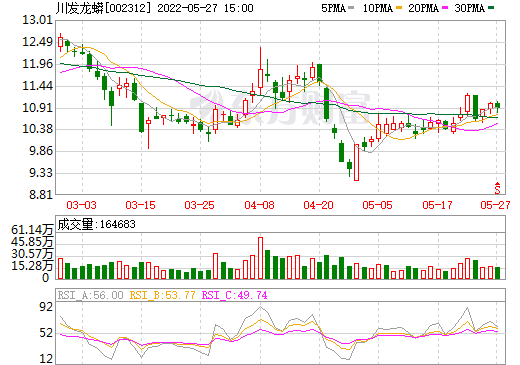Click the 9.33 price axis label

pyautogui.click(x=41, y=173)
